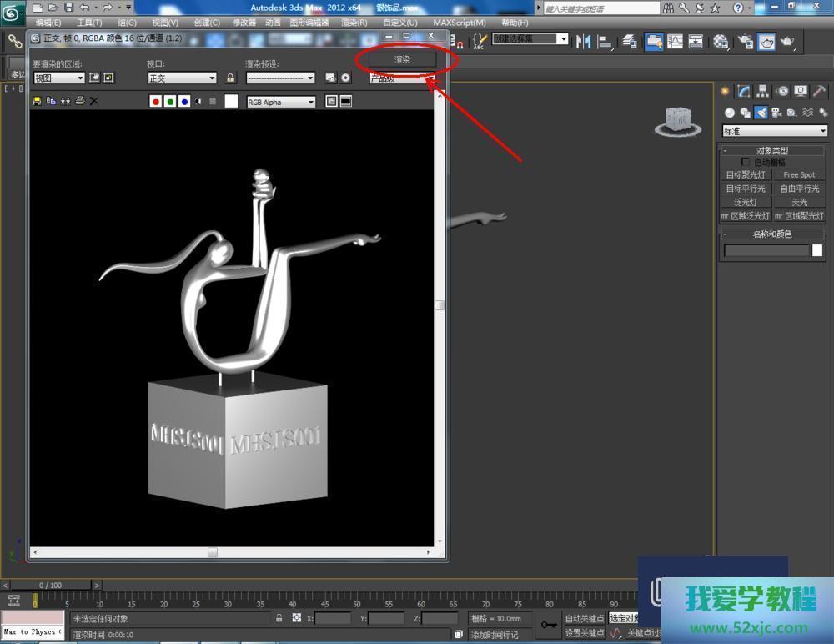
Task: Click the 渲染 render button
Action: [x=403, y=60]
